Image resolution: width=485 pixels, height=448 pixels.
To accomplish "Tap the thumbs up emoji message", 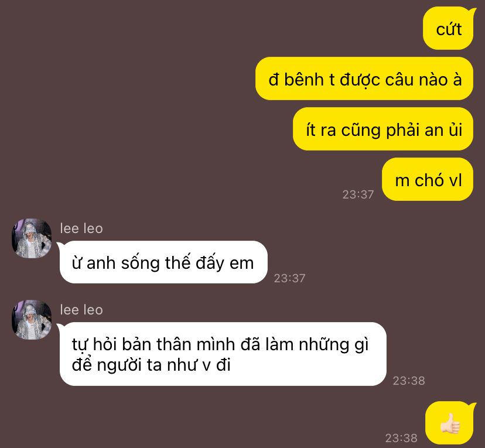I will (x=450, y=423).
